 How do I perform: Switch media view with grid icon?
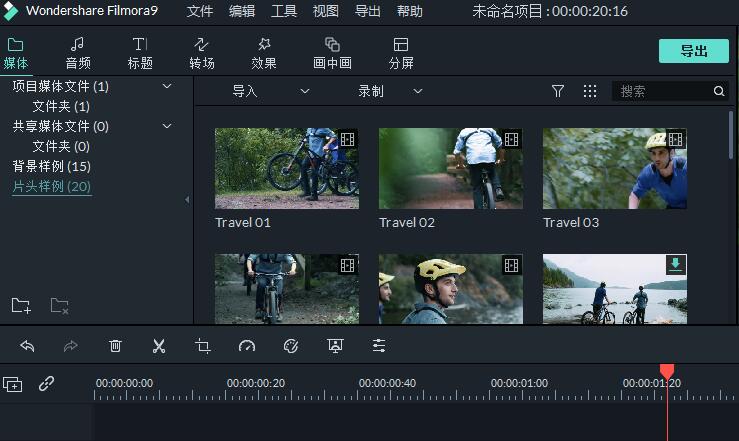590,91
